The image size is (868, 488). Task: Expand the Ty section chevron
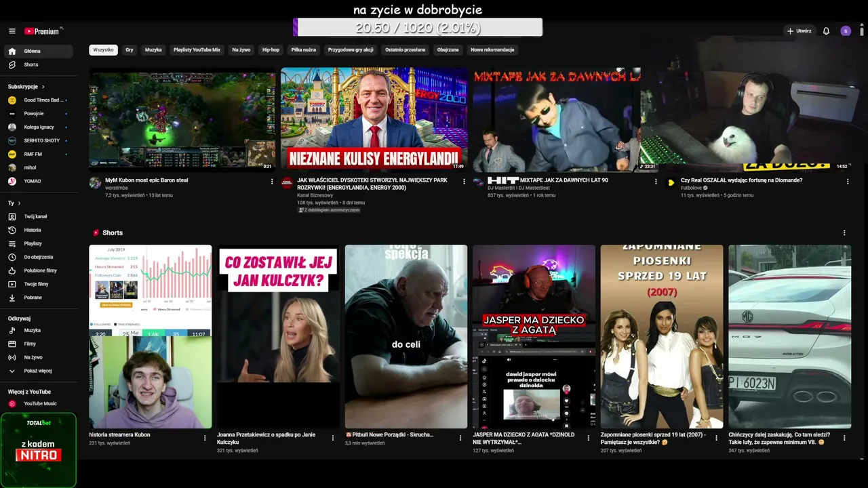(19, 203)
